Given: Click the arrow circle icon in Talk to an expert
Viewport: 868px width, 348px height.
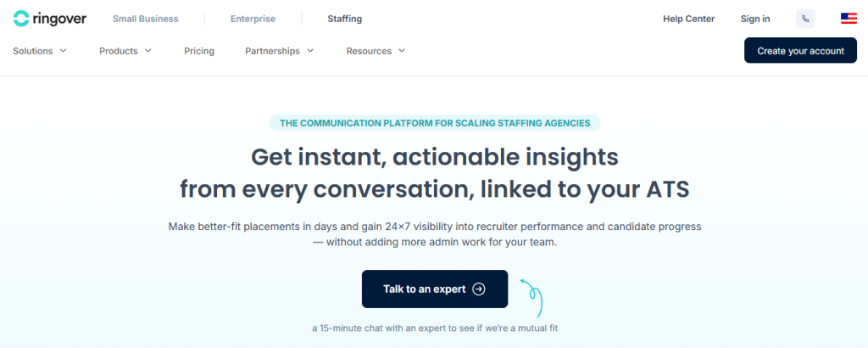Looking at the screenshot, I should coord(479,289).
